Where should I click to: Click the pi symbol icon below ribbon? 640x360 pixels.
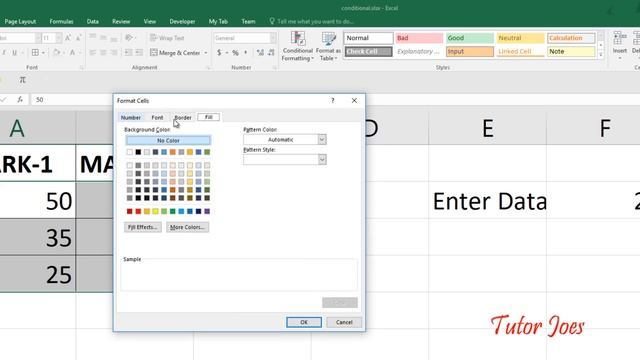(22, 80)
